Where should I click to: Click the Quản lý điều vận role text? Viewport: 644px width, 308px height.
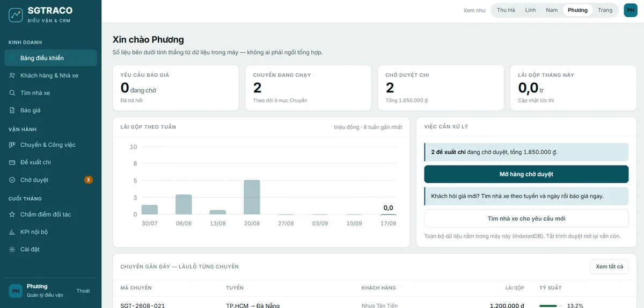coord(45,295)
